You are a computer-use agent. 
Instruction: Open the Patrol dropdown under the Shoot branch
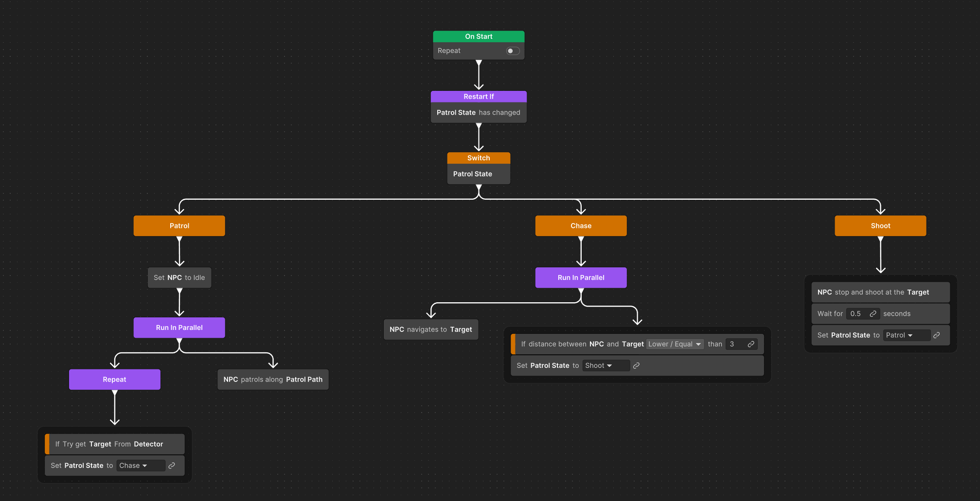pos(907,335)
